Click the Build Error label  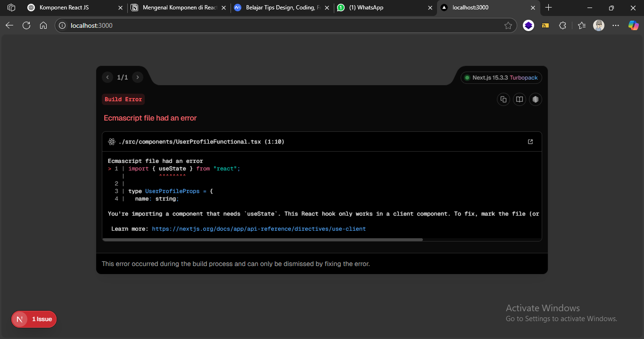(123, 99)
